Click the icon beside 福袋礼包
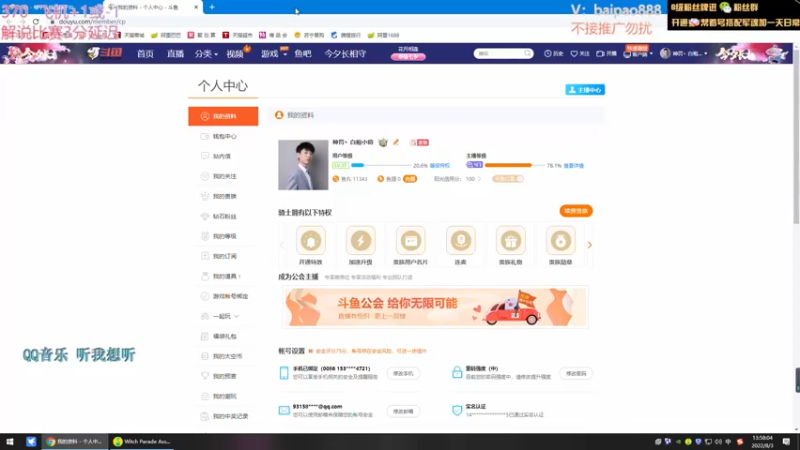The width and height of the screenshot is (800, 450). (x=205, y=336)
